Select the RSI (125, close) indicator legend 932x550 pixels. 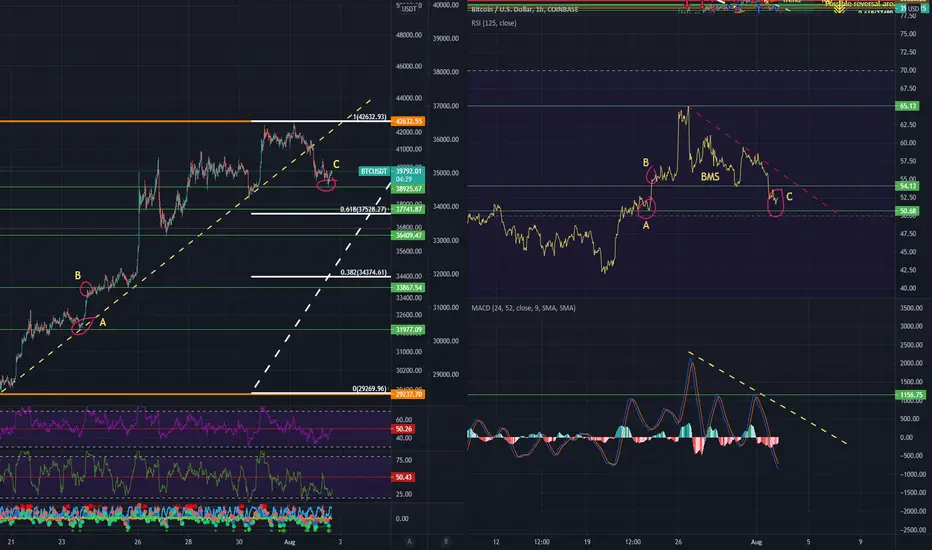(494, 23)
